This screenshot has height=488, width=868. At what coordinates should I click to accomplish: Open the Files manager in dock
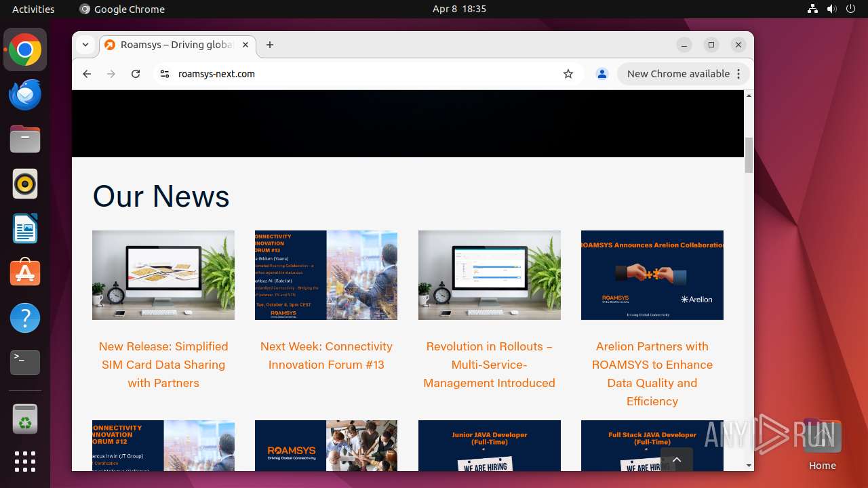(x=25, y=140)
